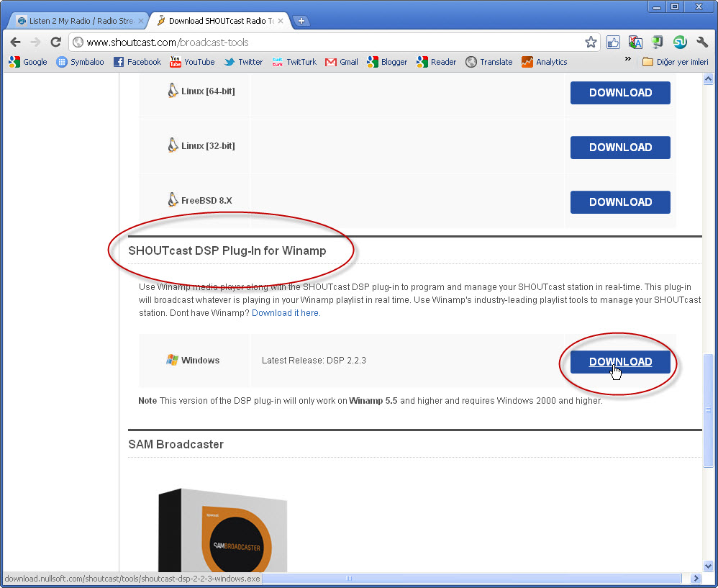Click the Windows logo icon
Image resolution: width=718 pixels, height=588 pixels.
[172, 360]
